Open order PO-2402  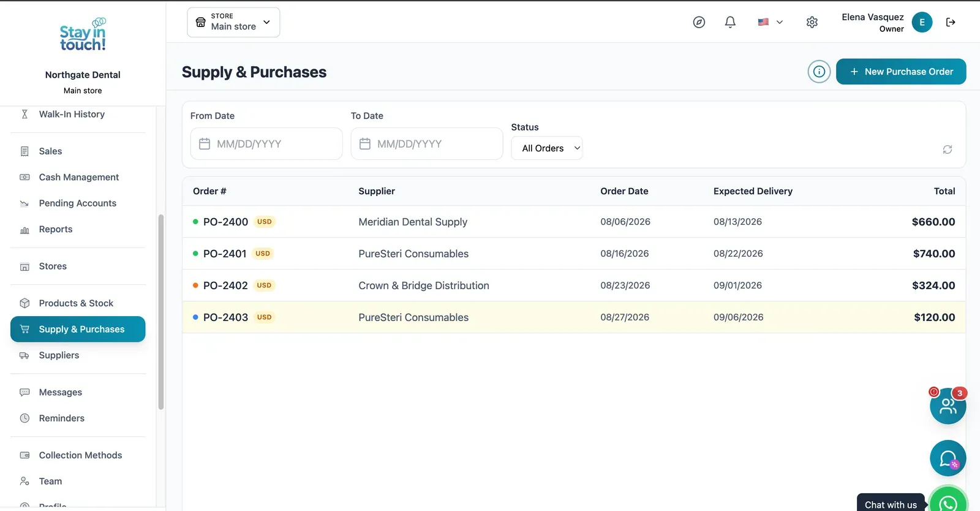pyautogui.click(x=574, y=286)
